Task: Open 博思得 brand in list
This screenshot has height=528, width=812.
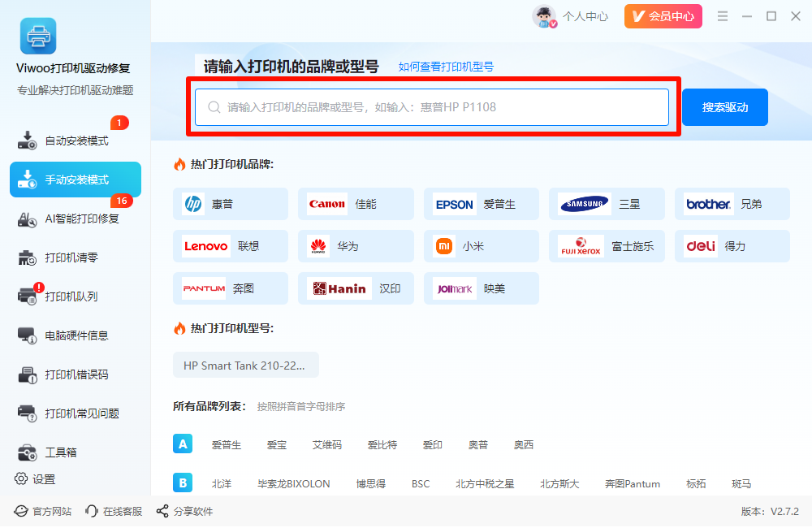Action: [371, 483]
